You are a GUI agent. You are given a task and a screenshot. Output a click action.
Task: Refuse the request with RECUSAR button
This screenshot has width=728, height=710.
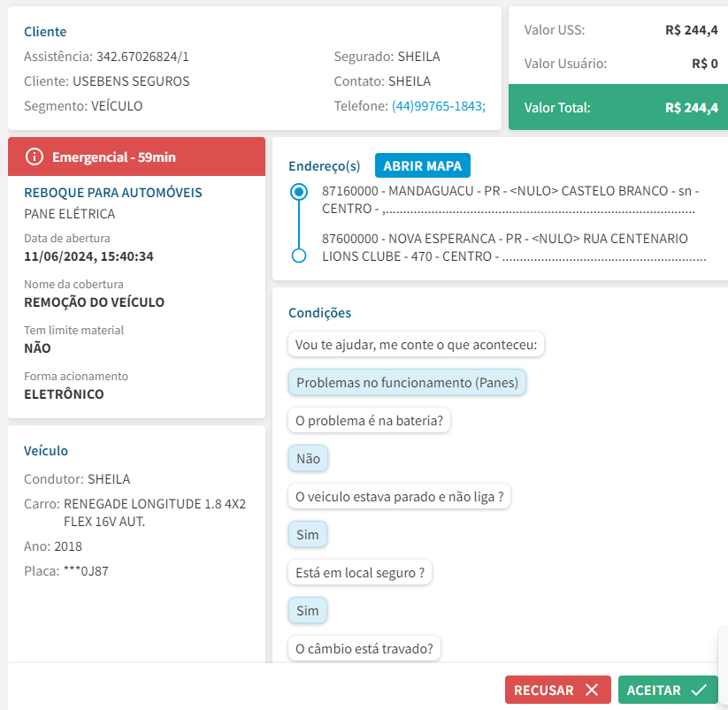tap(557, 690)
